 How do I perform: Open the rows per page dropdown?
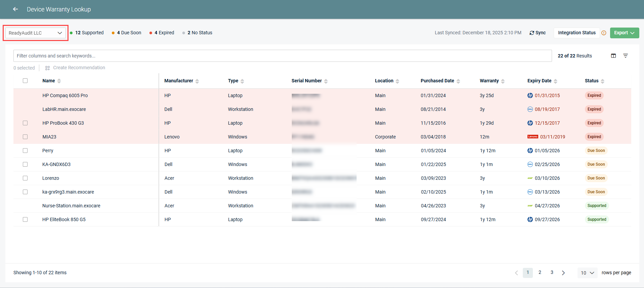(588, 273)
